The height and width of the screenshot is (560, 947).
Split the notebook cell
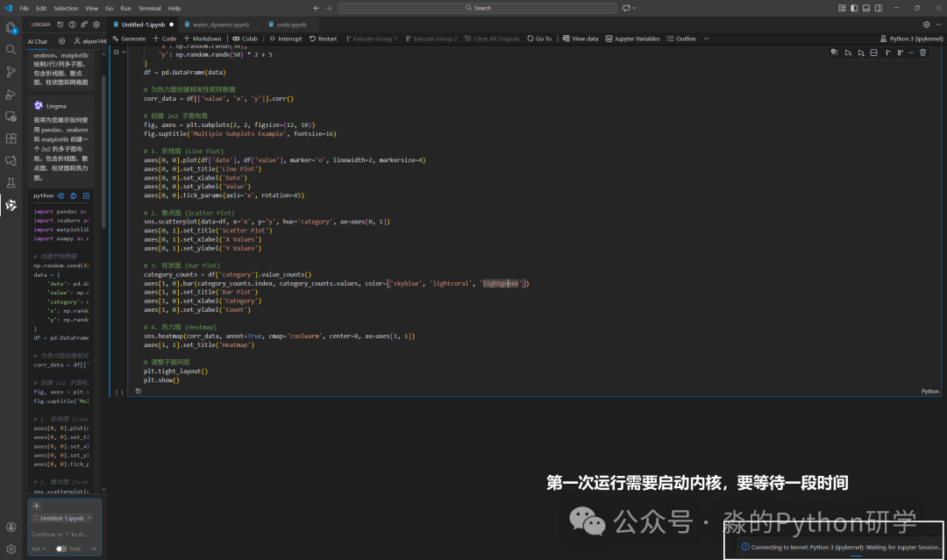(873, 53)
